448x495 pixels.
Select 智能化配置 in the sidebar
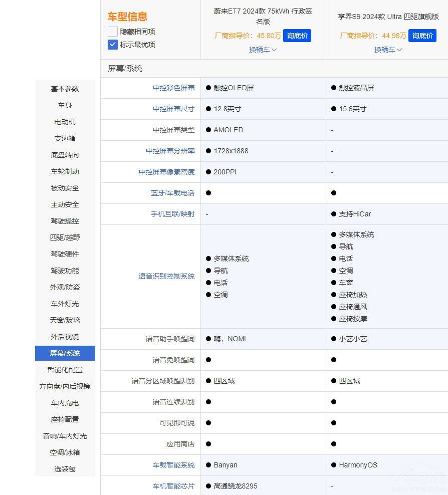[x=65, y=370]
